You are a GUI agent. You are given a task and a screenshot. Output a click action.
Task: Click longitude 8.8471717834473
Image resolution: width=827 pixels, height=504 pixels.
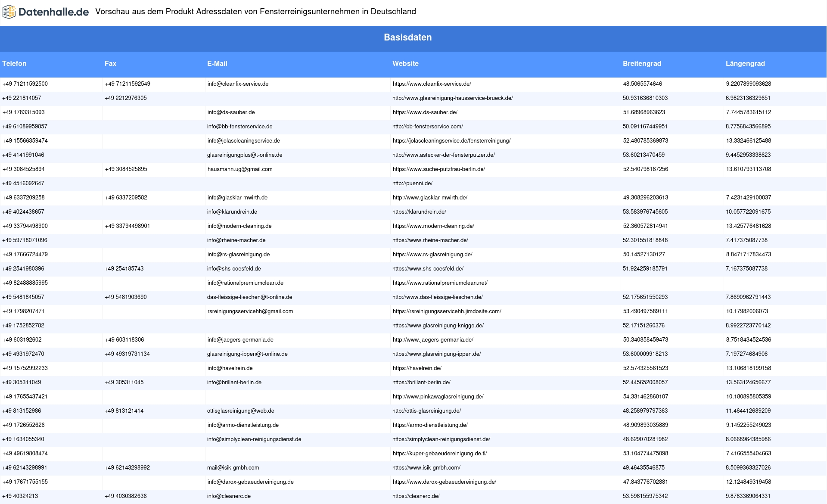tap(749, 255)
